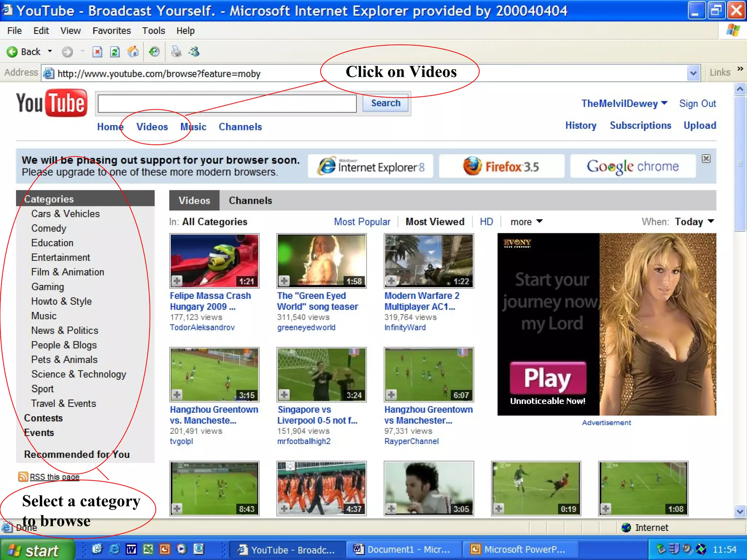Open the Felipe Massa Crash thumbnail
Image resolution: width=747 pixels, height=560 pixels.
(x=214, y=261)
